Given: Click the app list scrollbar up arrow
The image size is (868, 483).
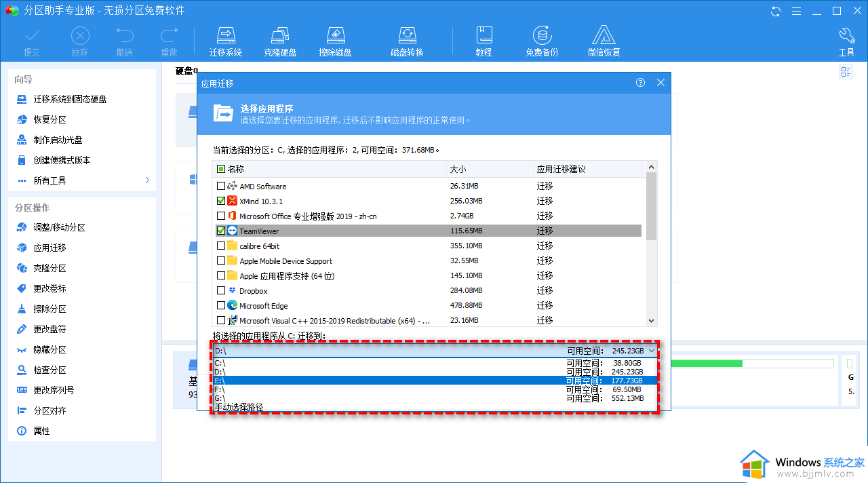Looking at the screenshot, I should tap(652, 167).
